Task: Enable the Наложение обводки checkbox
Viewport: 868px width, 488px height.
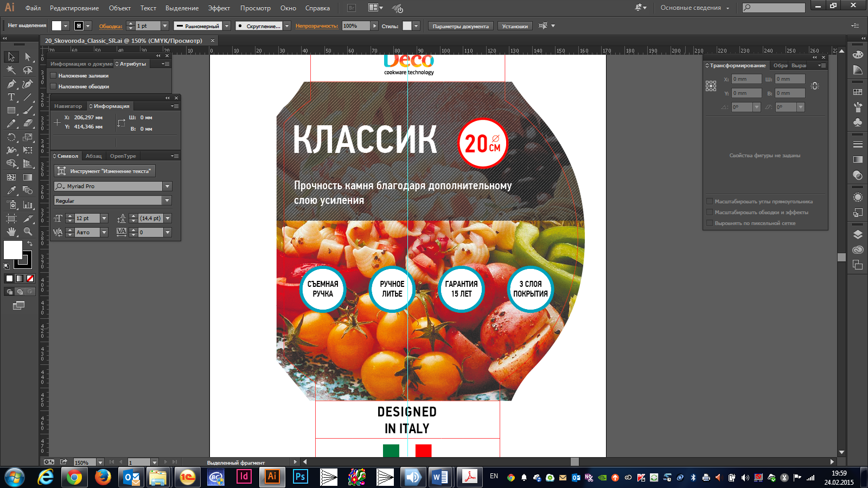Action: [x=54, y=86]
